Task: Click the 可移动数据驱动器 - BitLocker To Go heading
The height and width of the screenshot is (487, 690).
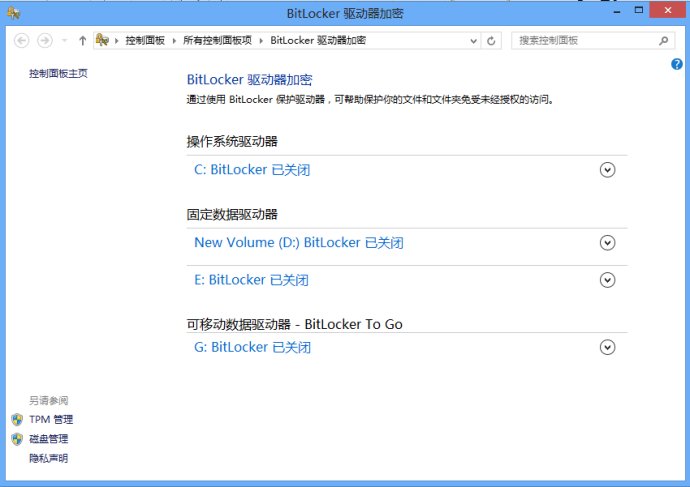Action: (x=294, y=324)
